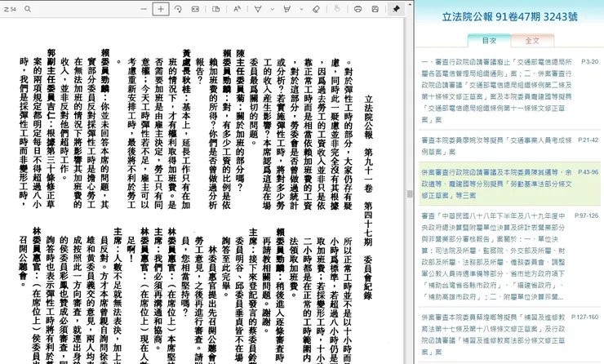Jump to pages P.97-126
The width and height of the screenshot is (604, 364).
(587, 215)
